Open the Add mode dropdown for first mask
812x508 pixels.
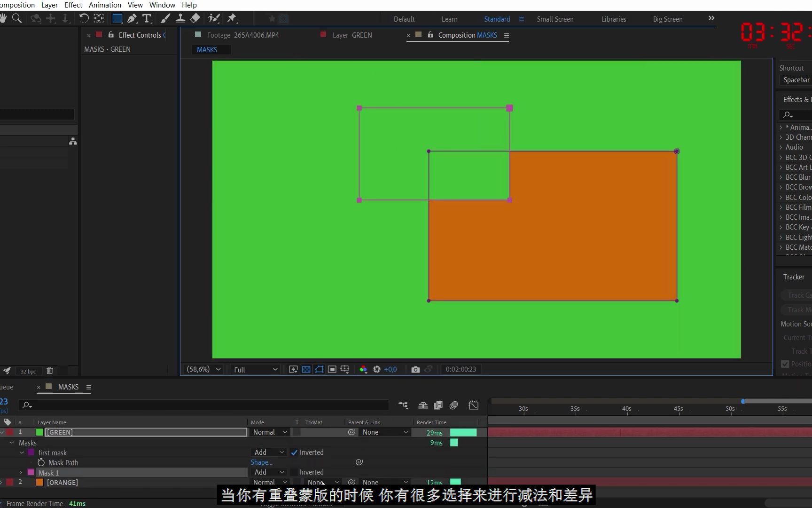[x=269, y=452]
